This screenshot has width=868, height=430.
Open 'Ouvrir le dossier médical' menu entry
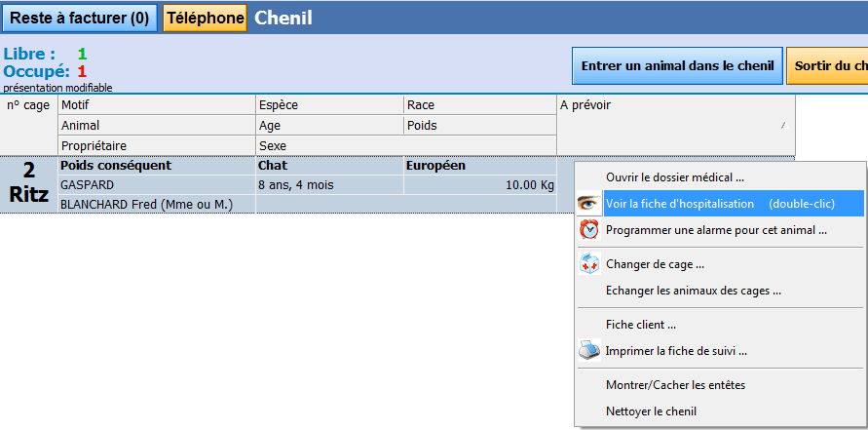pyautogui.click(x=674, y=177)
